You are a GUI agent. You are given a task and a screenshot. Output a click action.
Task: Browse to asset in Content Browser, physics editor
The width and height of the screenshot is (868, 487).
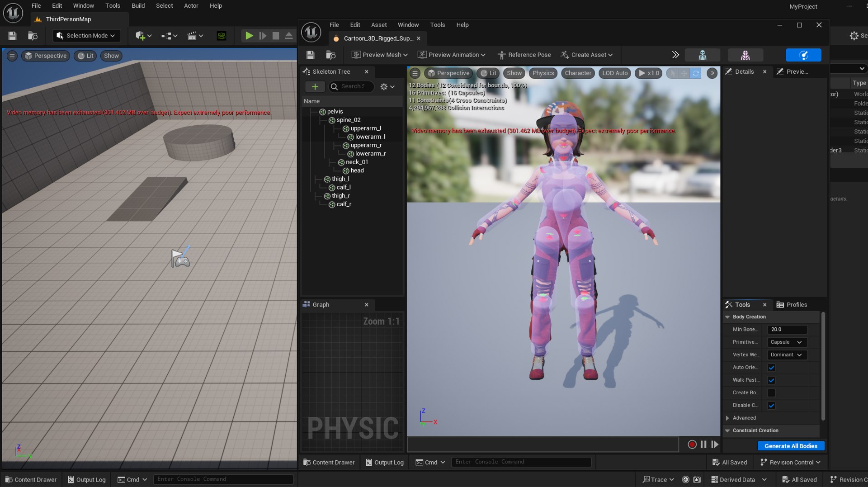click(330, 55)
